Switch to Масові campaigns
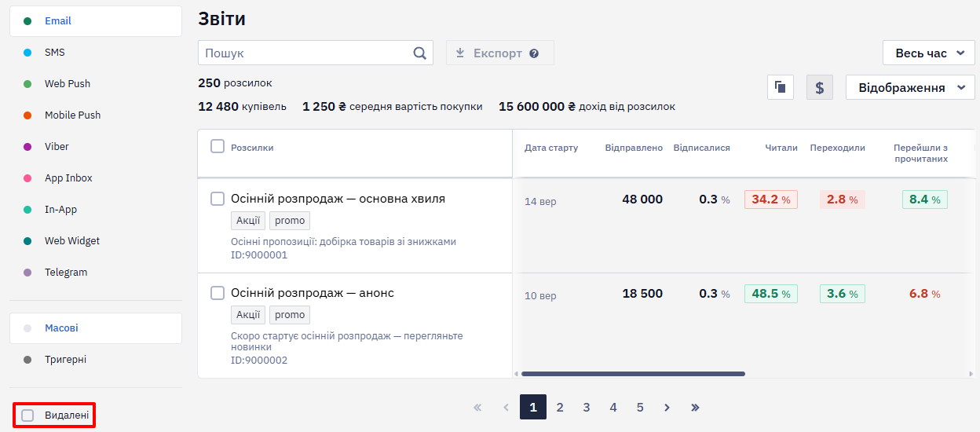The image size is (980, 432). tap(96, 328)
